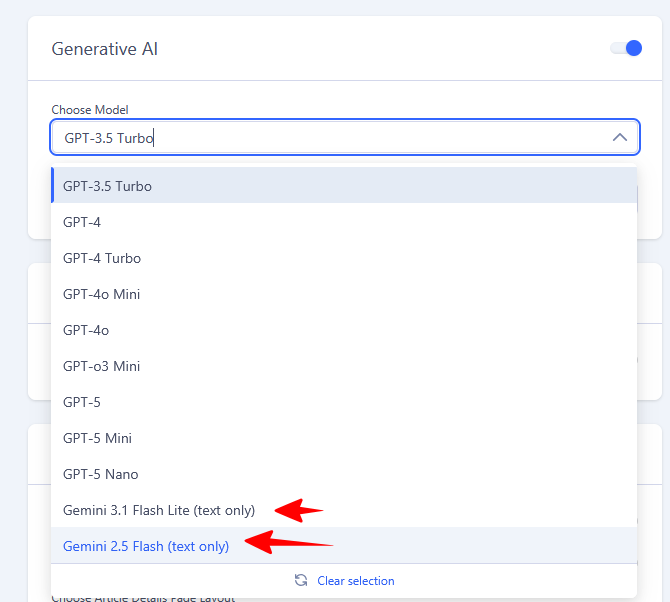Viewport: 670px width, 602px height.
Task: Click the Choose Model label
Action: pyautogui.click(x=90, y=110)
